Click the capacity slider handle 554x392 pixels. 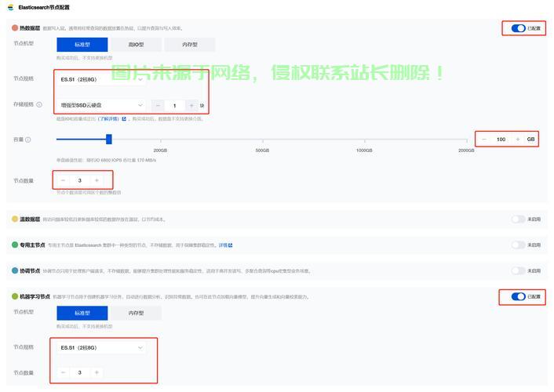[109, 139]
